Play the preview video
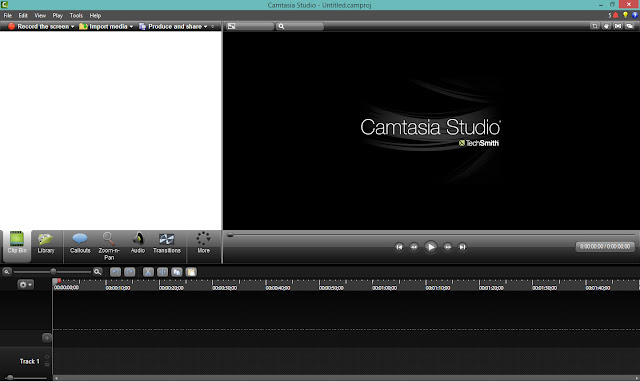 coord(430,247)
